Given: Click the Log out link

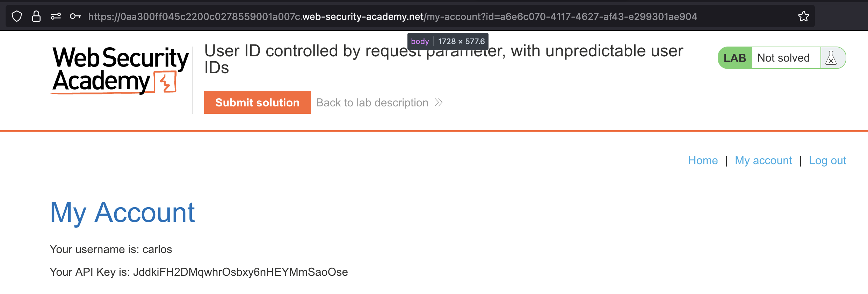Looking at the screenshot, I should (x=827, y=161).
